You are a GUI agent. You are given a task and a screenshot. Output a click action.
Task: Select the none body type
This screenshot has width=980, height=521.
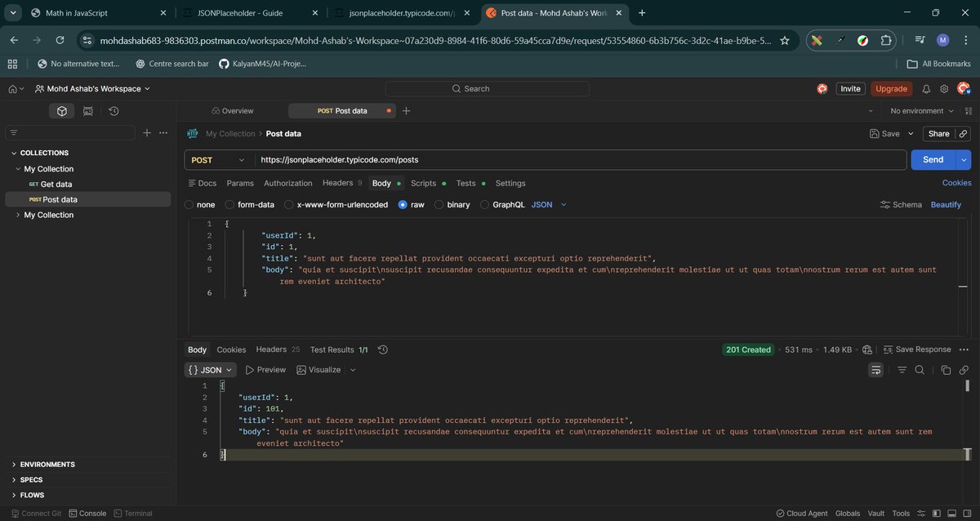point(189,205)
